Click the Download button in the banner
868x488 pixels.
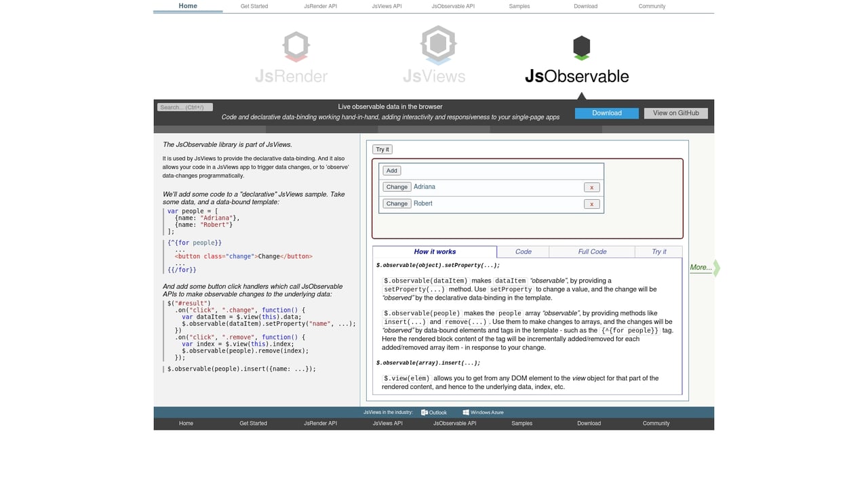[x=606, y=113]
